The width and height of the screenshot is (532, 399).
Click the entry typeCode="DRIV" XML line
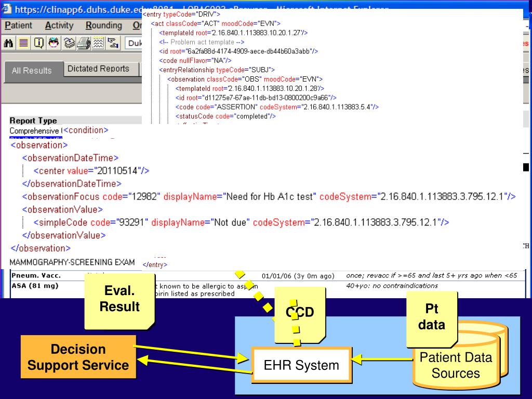[x=181, y=14]
